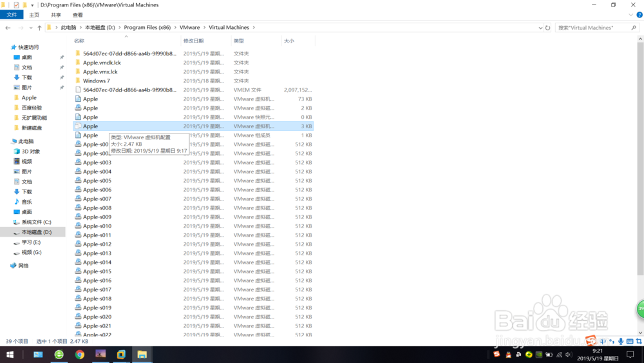Viewport: 644px width, 363px height.
Task: Select the Apple.vmdk.lck folder icon
Action: coord(78,63)
